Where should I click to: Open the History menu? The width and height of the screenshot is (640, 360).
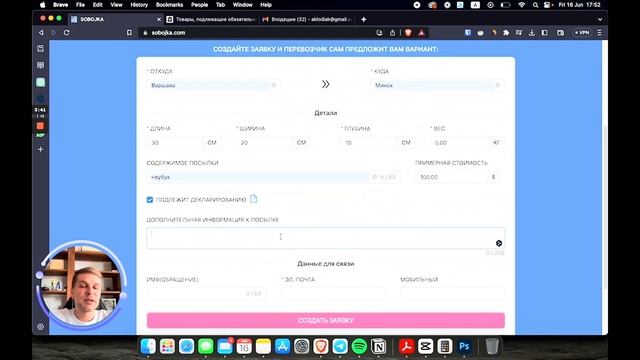[139, 5]
